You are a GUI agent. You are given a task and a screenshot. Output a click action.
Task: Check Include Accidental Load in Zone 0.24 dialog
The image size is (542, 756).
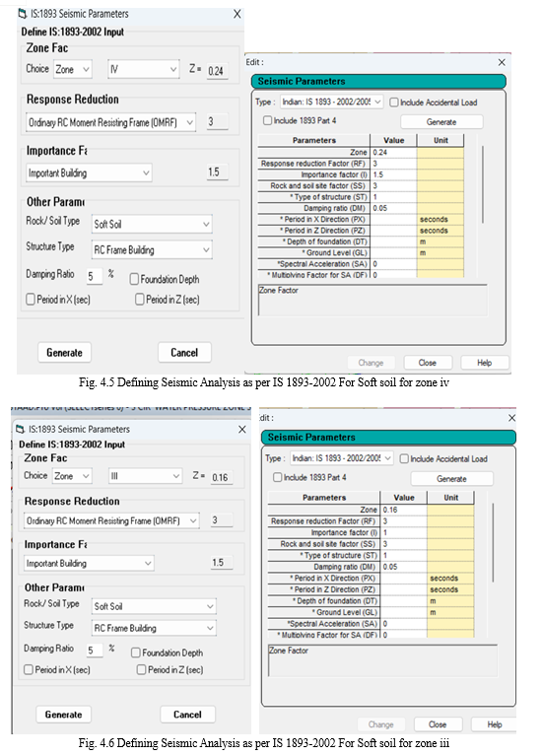click(x=394, y=103)
